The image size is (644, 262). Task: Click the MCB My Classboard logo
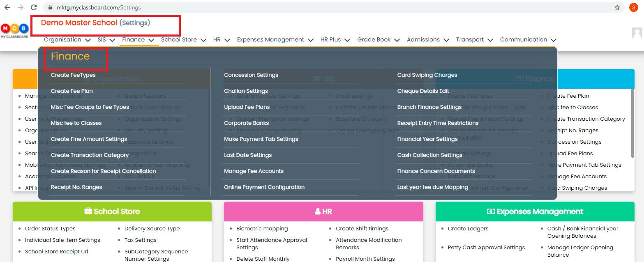click(x=14, y=30)
